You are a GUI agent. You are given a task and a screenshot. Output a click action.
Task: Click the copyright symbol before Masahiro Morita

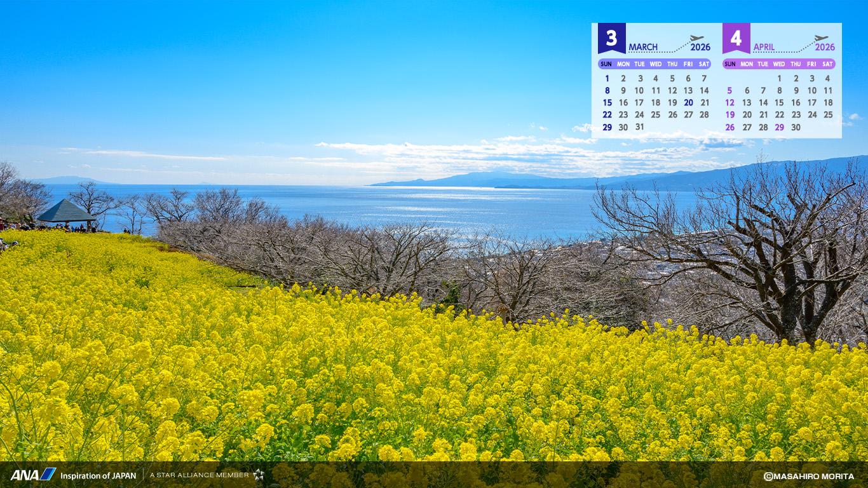coord(768,476)
